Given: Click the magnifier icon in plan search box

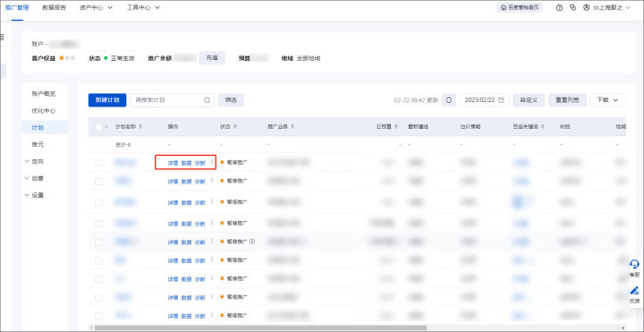Looking at the screenshot, I should 207,100.
